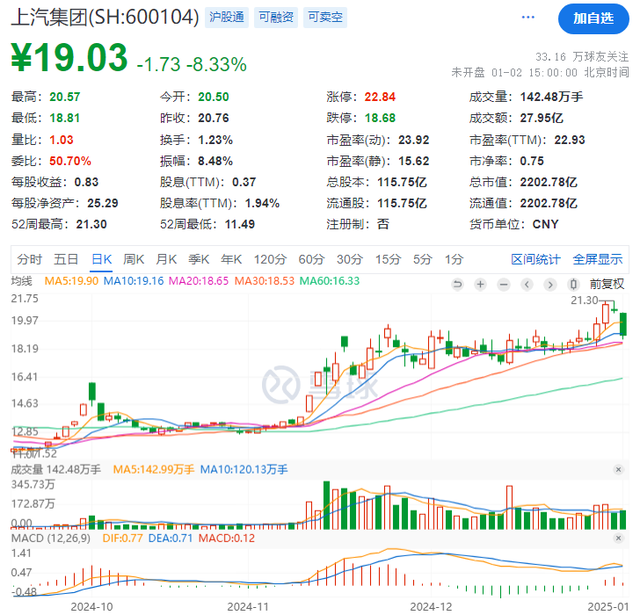Click the 可融资 tag
The image size is (640, 615).
(276, 17)
